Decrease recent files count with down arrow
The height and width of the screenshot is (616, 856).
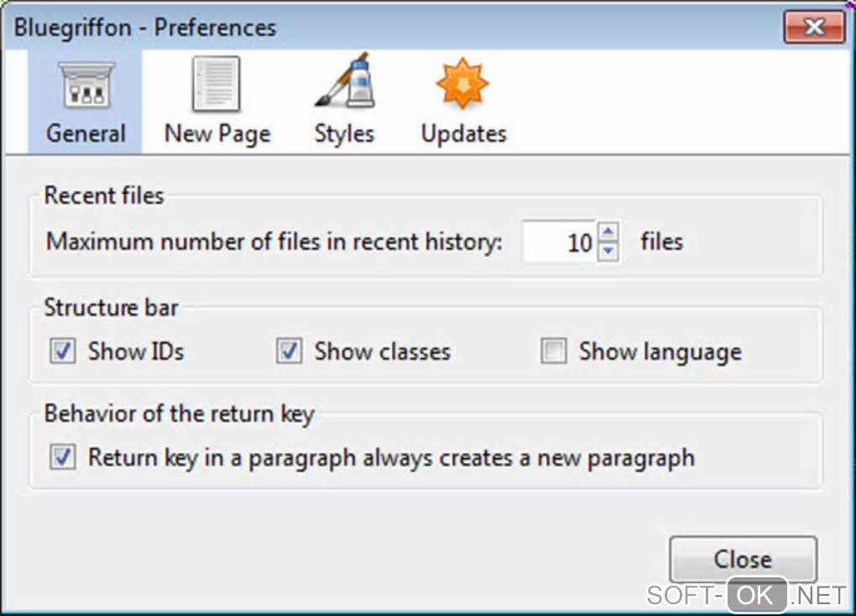point(610,250)
